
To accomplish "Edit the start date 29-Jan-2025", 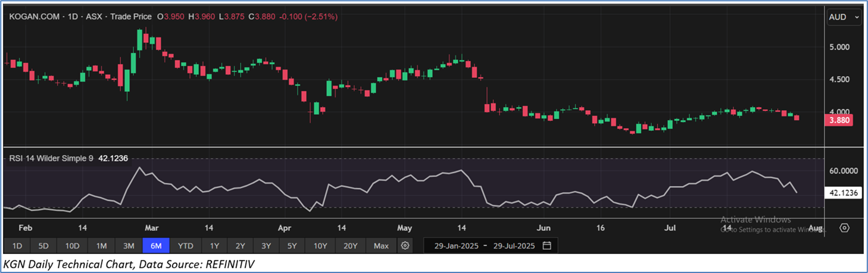I will pyautogui.click(x=456, y=246).
